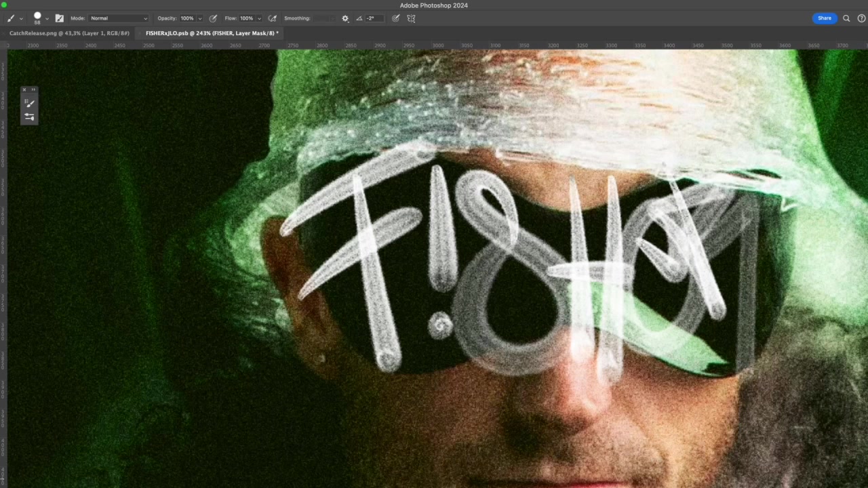This screenshot has height=488, width=868.
Task: Open the blending Mode dropdown set to Normal
Action: pyautogui.click(x=119, y=18)
